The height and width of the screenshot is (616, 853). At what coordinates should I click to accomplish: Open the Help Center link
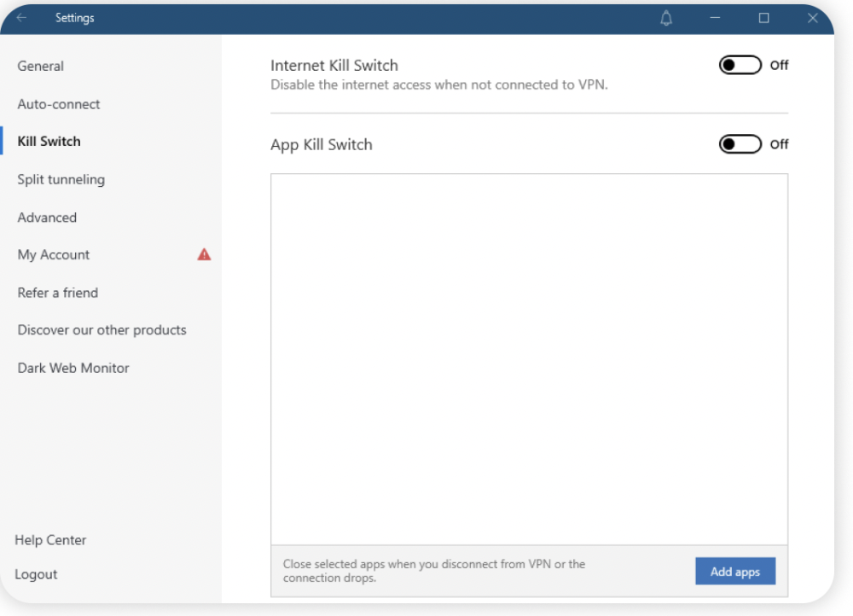(50, 540)
